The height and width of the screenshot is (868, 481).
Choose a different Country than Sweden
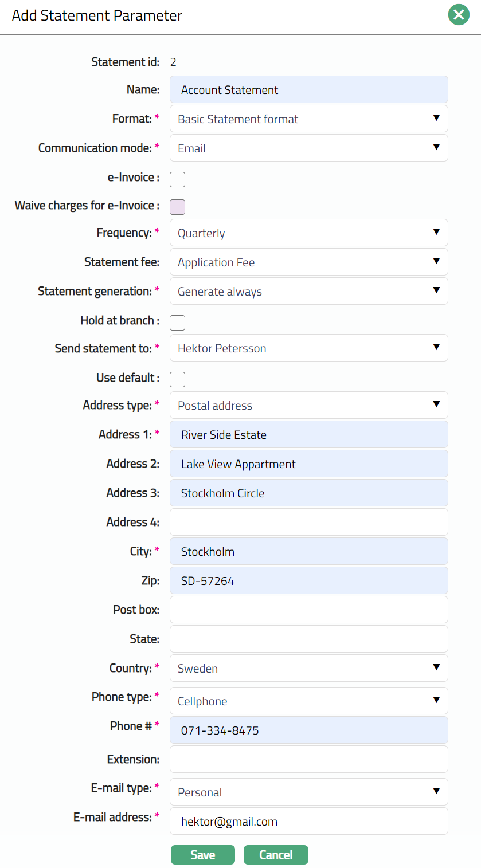308,669
